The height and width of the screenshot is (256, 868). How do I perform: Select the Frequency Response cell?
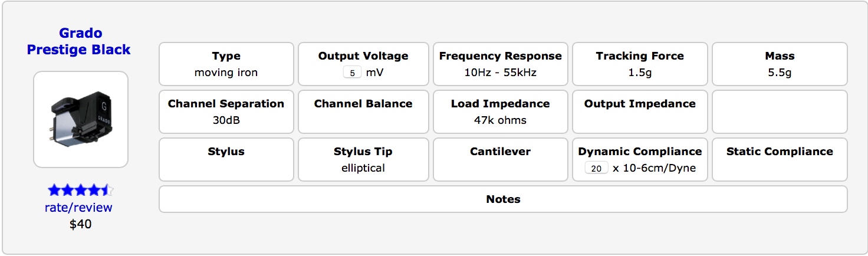[500, 64]
